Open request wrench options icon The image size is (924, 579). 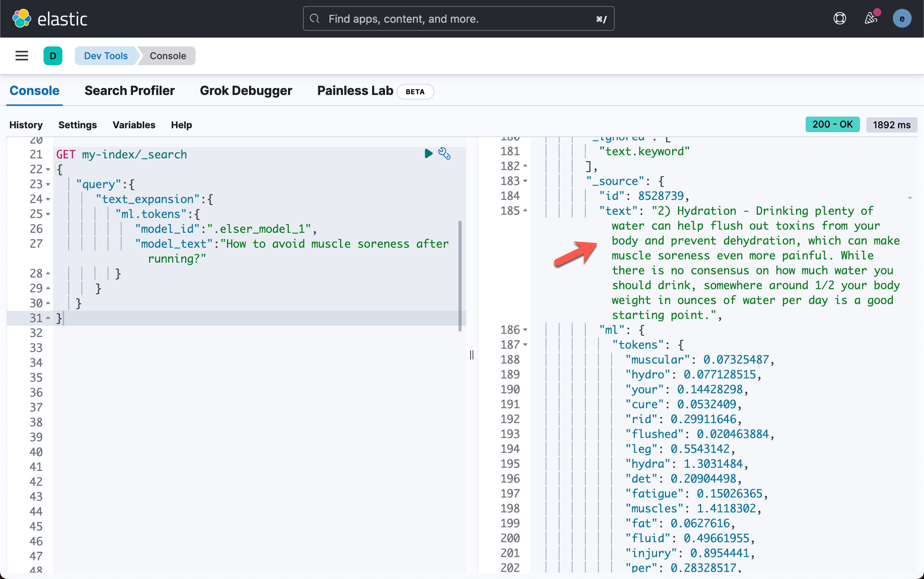pyautogui.click(x=444, y=154)
